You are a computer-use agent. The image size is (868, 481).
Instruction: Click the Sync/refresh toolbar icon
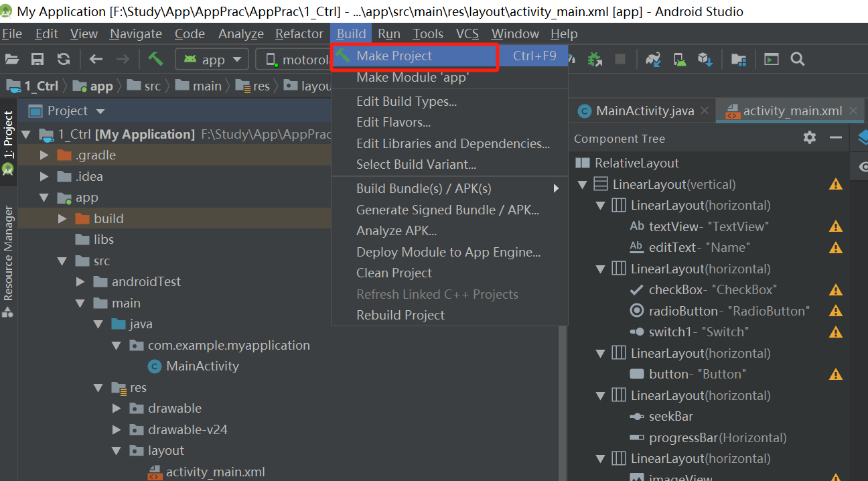point(64,59)
